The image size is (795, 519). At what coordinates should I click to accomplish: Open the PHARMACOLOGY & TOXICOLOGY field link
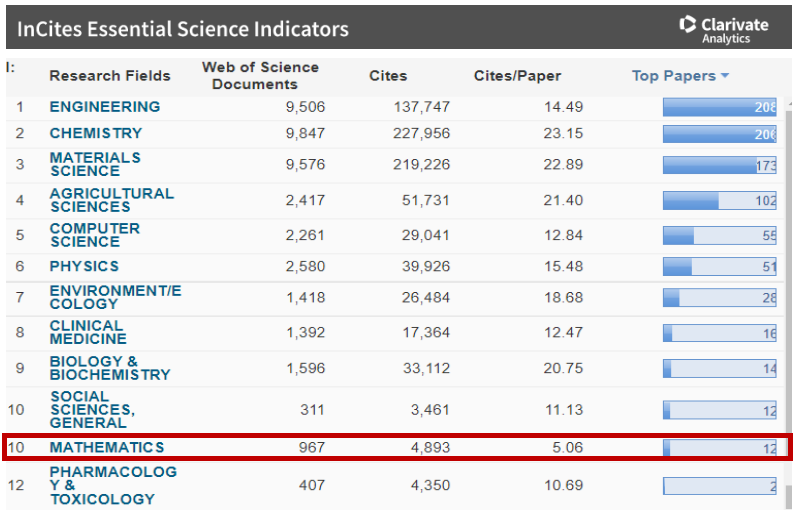pos(113,485)
